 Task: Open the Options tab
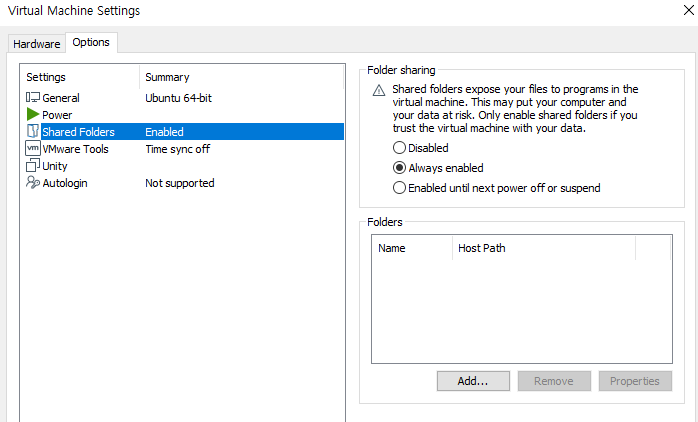tap(91, 42)
